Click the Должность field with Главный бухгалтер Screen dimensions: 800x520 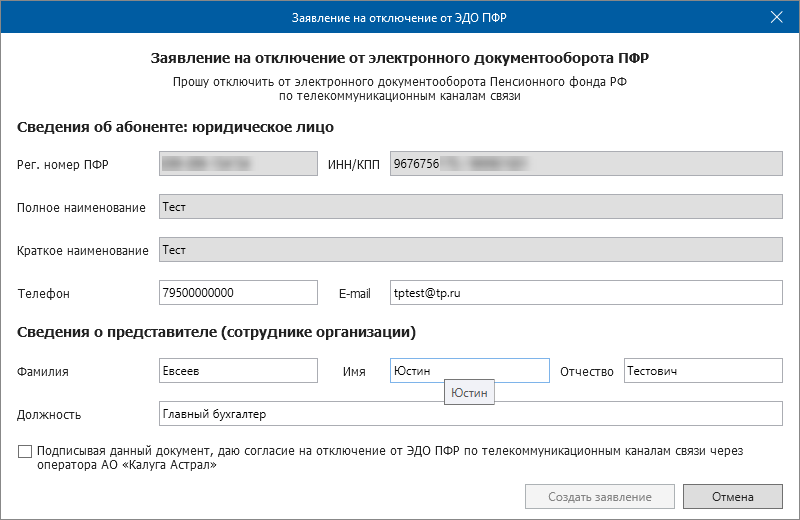point(470,414)
